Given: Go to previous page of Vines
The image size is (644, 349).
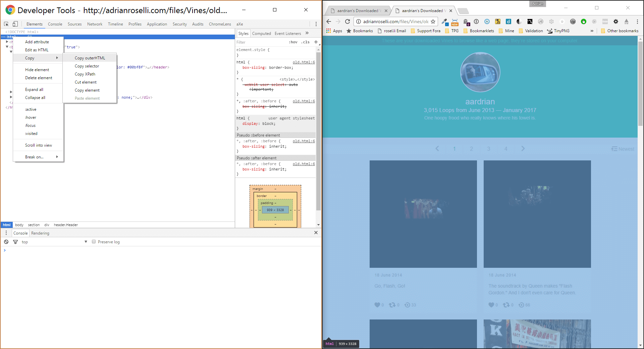Looking at the screenshot, I should click(437, 149).
